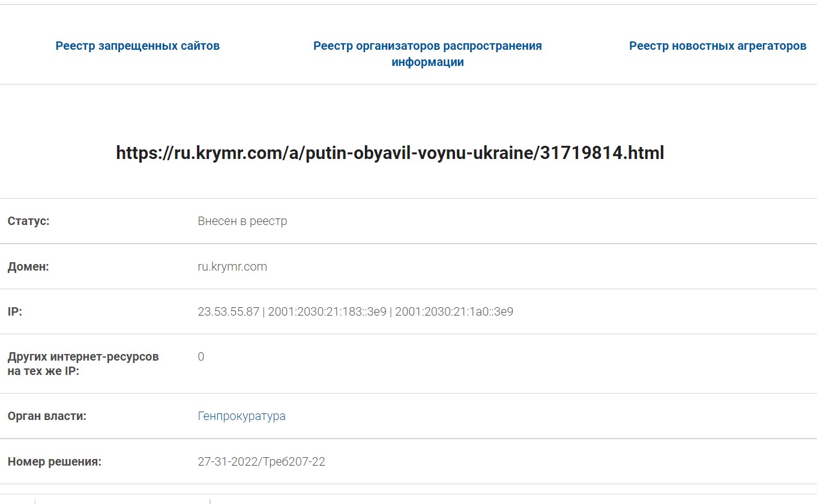Click 'Других интернет-ресурсов на тех же IP' label

point(83,364)
